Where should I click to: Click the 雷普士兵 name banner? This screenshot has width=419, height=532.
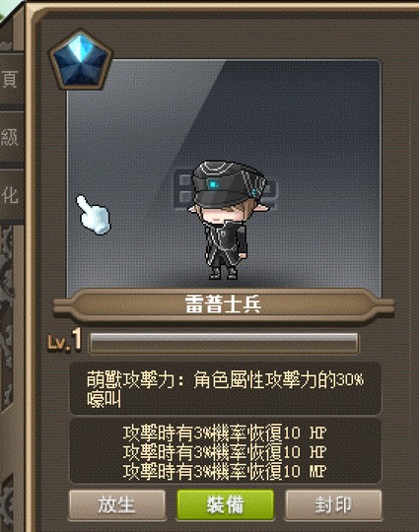pos(224,304)
